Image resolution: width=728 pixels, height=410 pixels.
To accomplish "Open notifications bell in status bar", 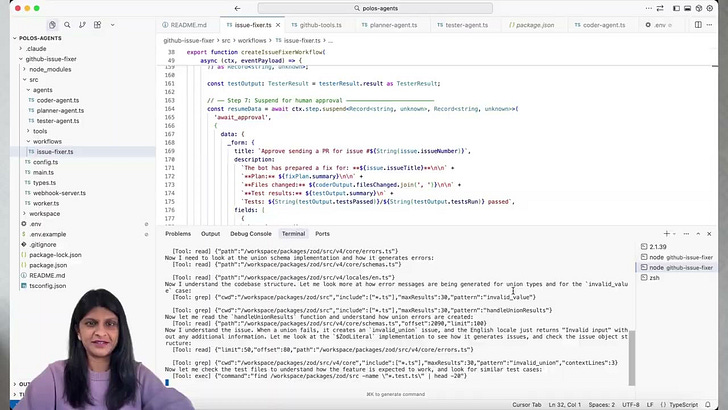I will click(708, 405).
